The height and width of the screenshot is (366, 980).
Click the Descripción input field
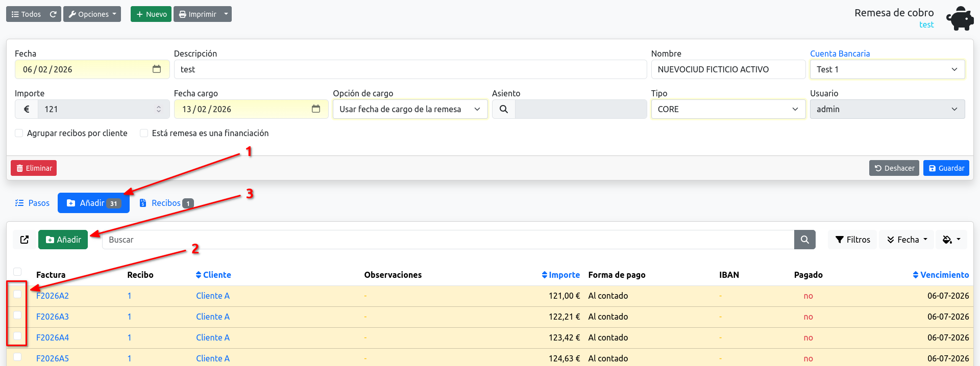click(410, 69)
